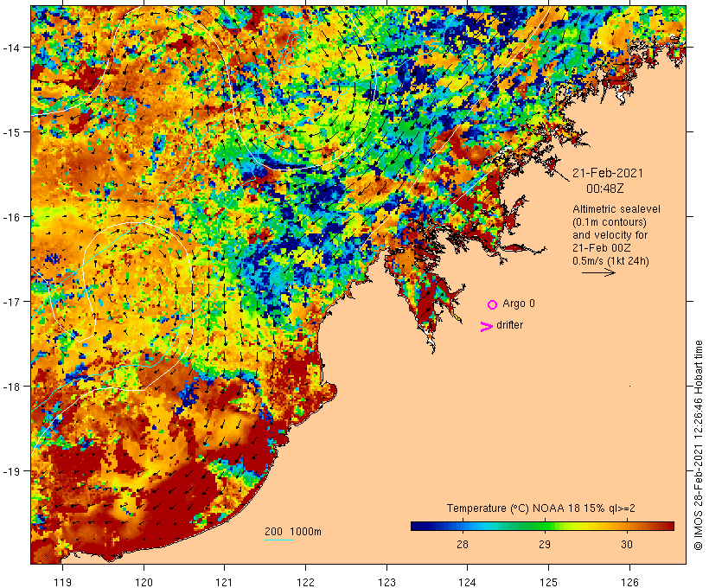
Task: Click the velocity scale arrow under 0.5m/s
Action: pos(598,272)
